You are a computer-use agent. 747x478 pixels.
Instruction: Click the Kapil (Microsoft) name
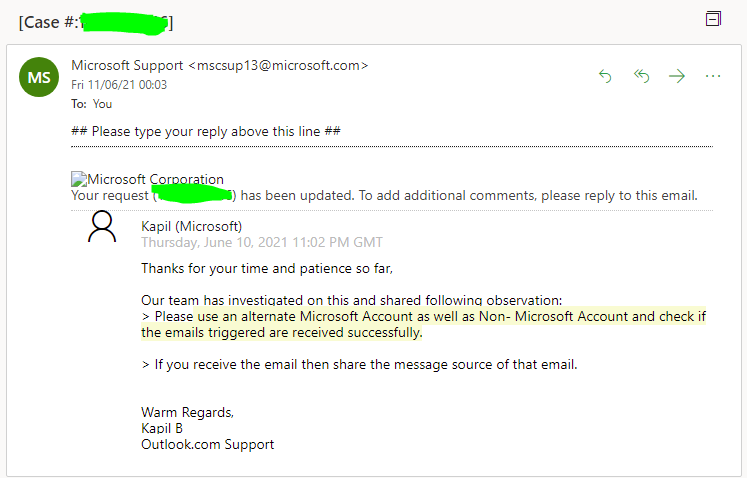pyautogui.click(x=191, y=226)
